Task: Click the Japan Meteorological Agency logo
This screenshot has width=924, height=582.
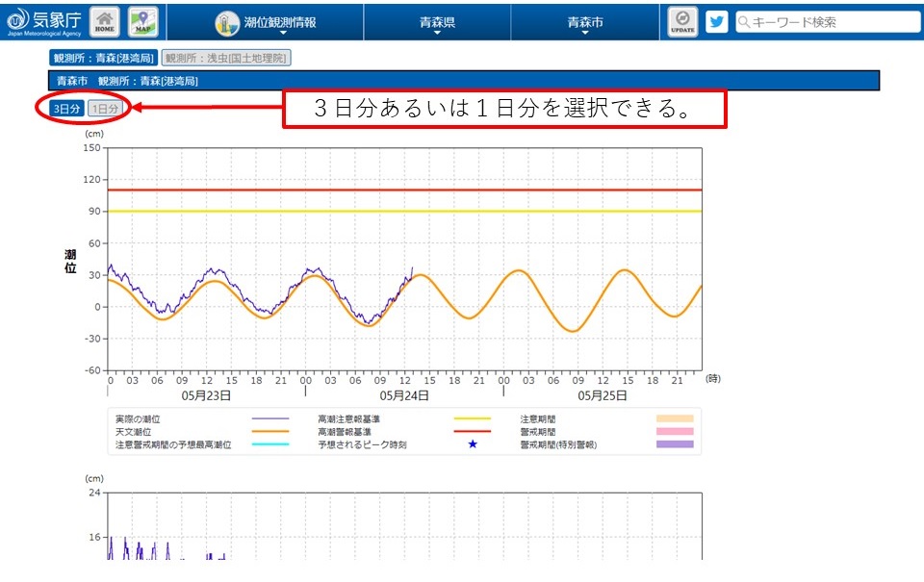Action: point(42,21)
